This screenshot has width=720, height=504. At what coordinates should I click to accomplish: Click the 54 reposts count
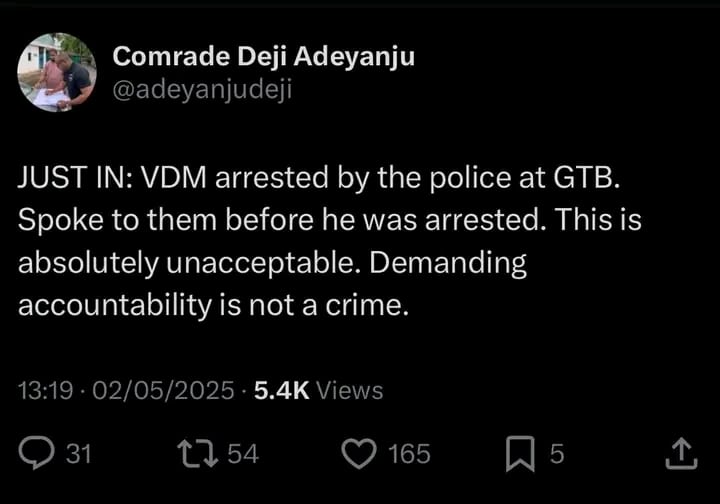[x=243, y=454]
